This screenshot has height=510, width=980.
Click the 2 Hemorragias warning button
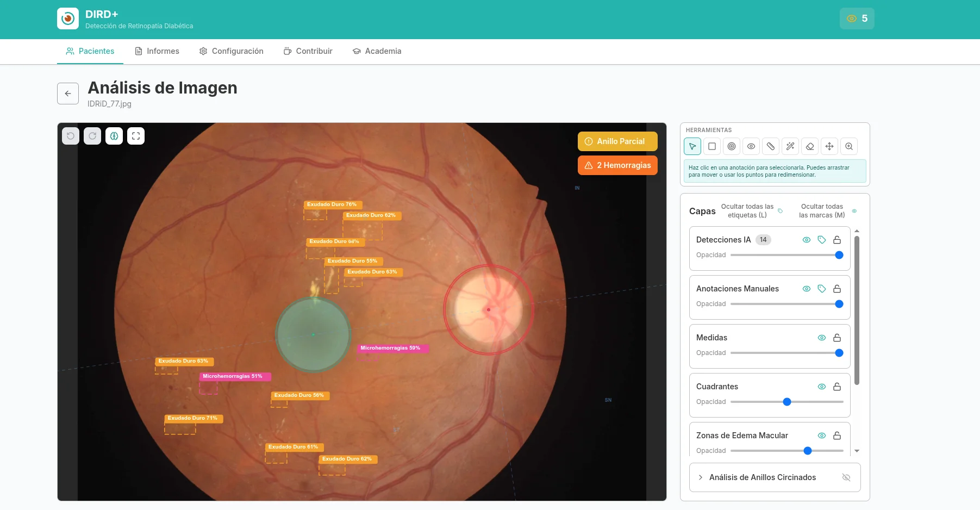click(617, 165)
